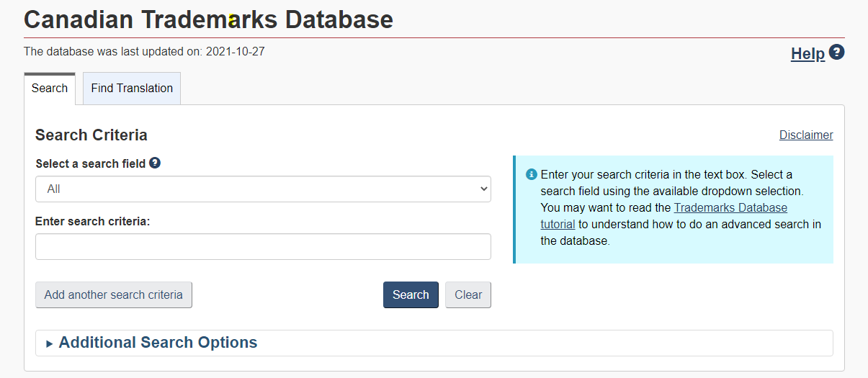Viewport: 868px width, 378px height.
Task: Click the 'Search Criteria' section heading
Action: point(91,135)
